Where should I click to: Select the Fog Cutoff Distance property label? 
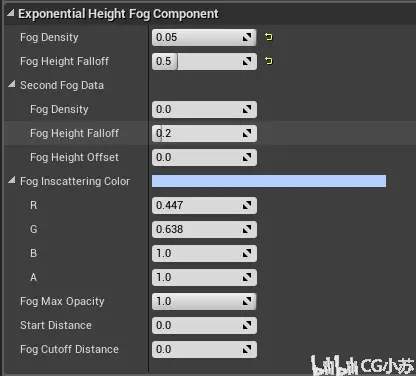pyautogui.click(x=69, y=349)
